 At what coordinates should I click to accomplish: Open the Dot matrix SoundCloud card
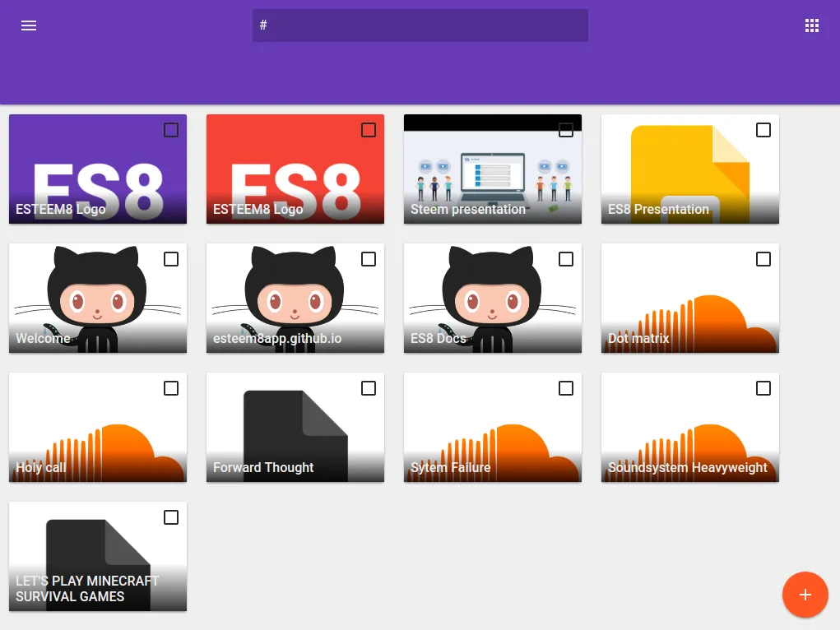(x=690, y=298)
